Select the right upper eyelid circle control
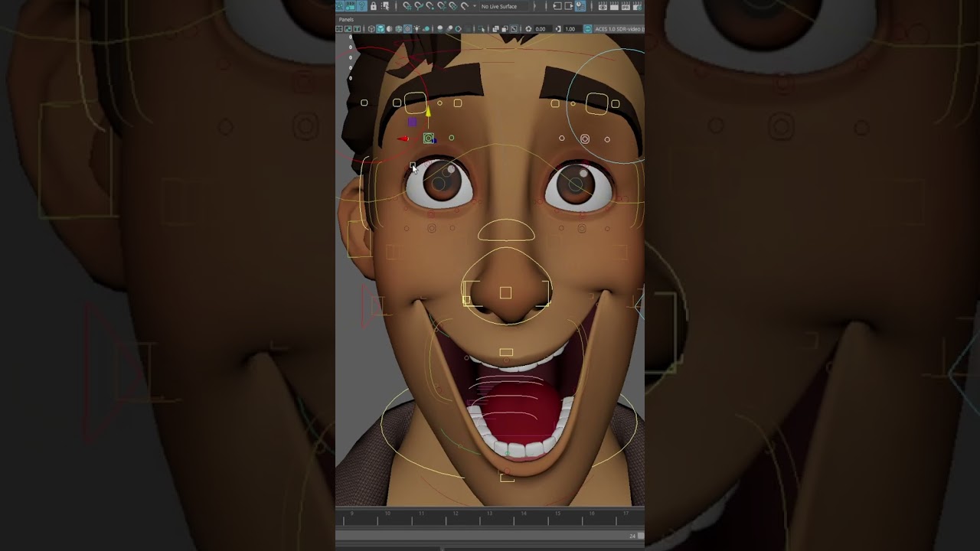This screenshot has width=980, height=551. point(585,139)
